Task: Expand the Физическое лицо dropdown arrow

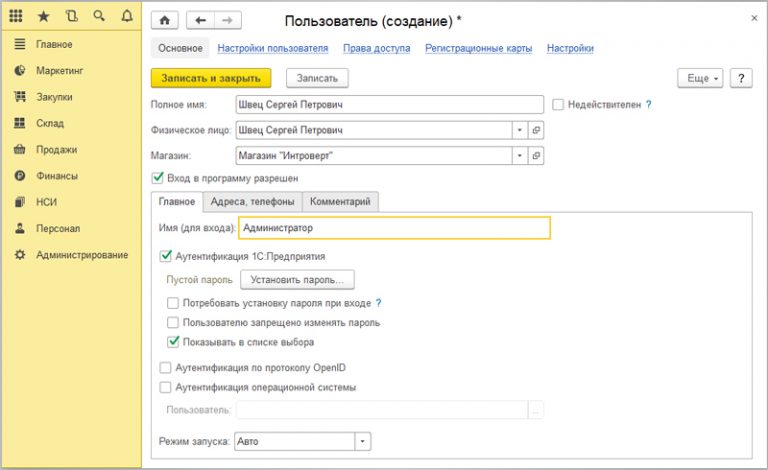Action: point(520,130)
